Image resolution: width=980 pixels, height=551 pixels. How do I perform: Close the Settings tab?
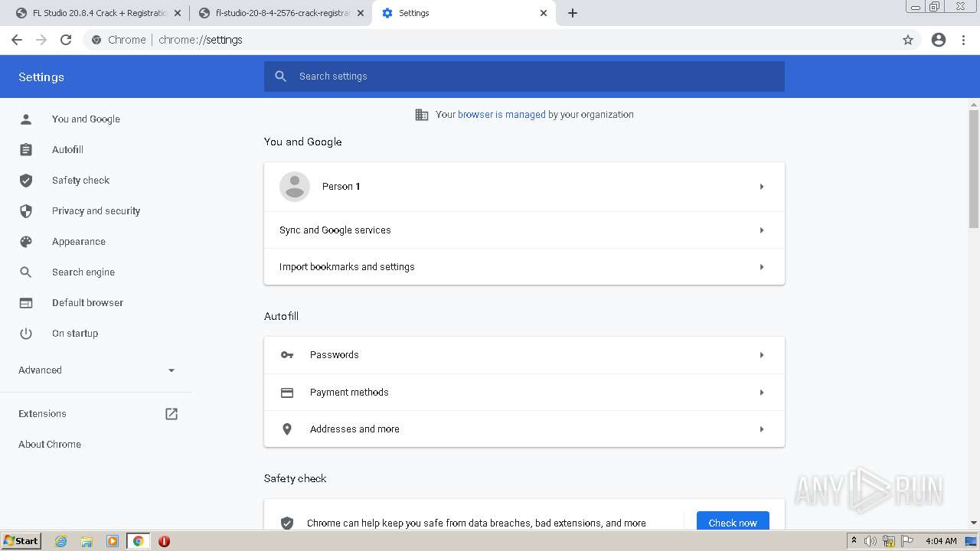click(544, 13)
